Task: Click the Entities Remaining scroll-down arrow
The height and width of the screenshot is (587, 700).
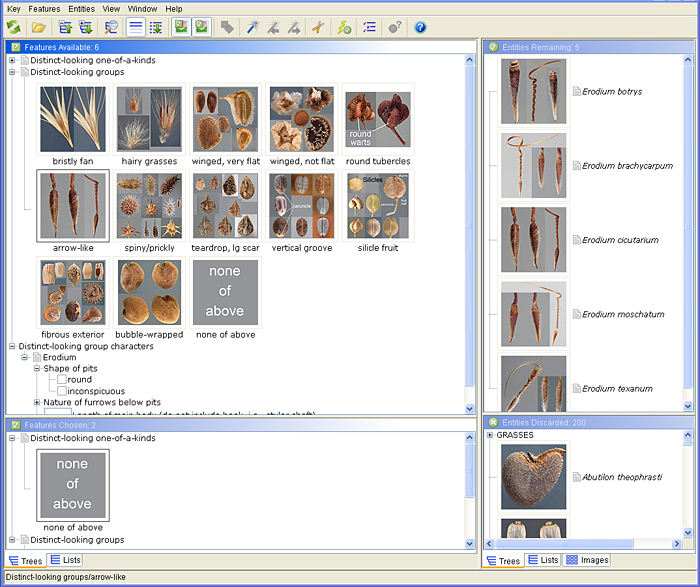Action: [688, 406]
